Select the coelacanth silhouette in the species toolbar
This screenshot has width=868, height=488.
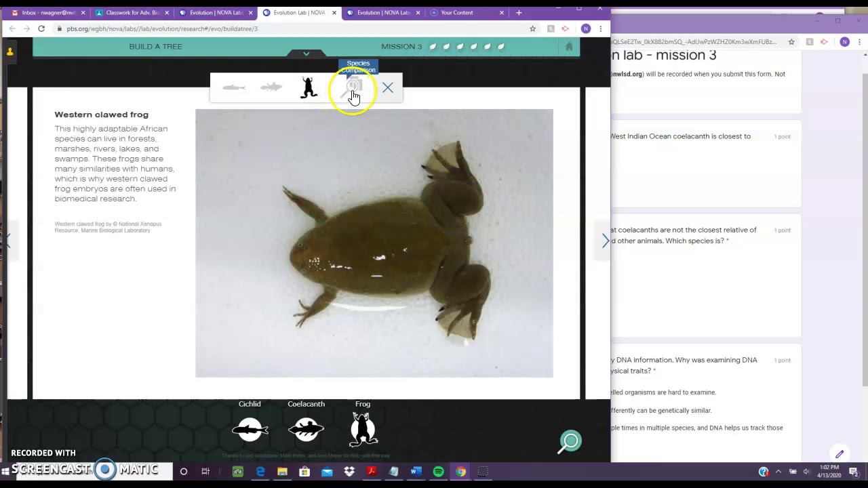tap(271, 87)
